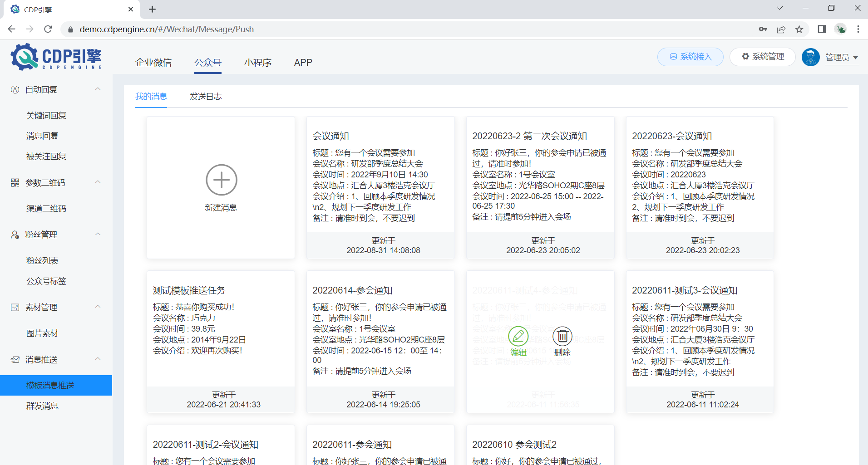
Task: Bookmark page with star icon
Action: [x=799, y=29]
